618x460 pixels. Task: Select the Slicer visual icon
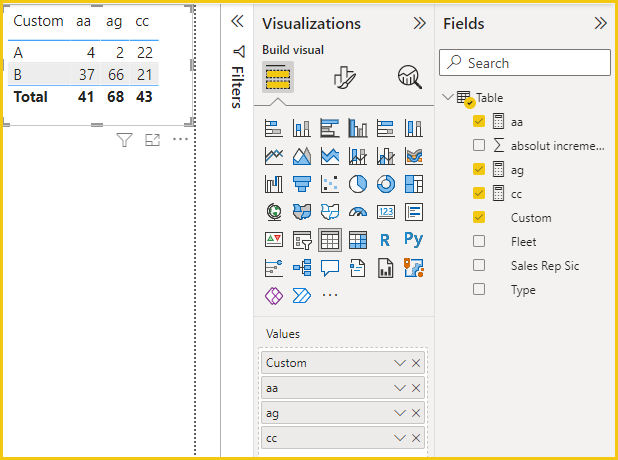tap(302, 240)
